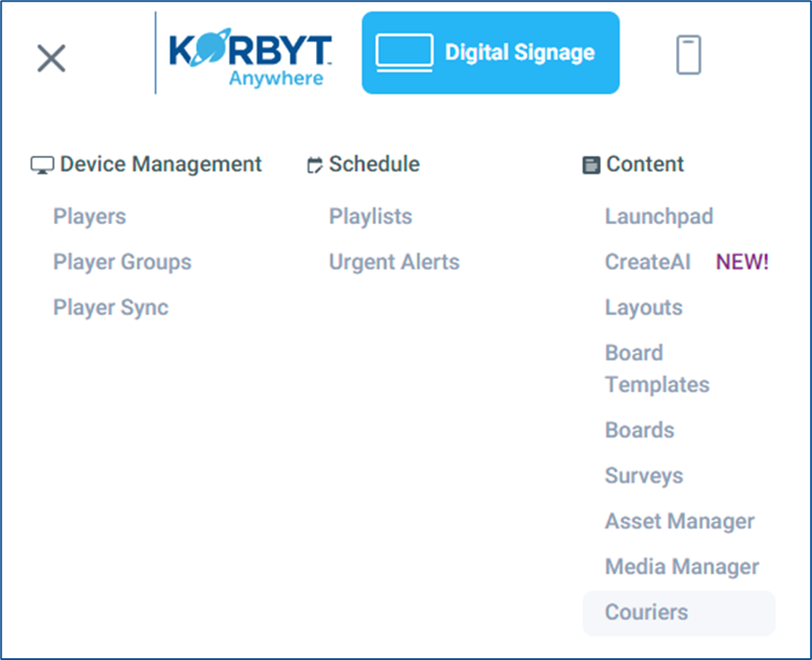Switch to the mobile phone icon tab
This screenshot has height=660, width=812.
pyautogui.click(x=688, y=55)
